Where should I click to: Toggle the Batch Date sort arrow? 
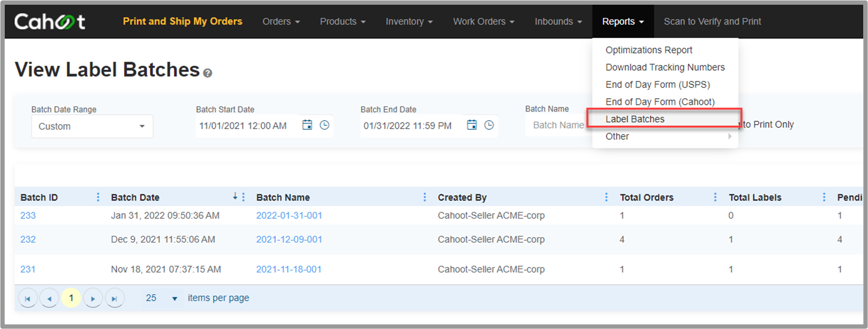(235, 196)
